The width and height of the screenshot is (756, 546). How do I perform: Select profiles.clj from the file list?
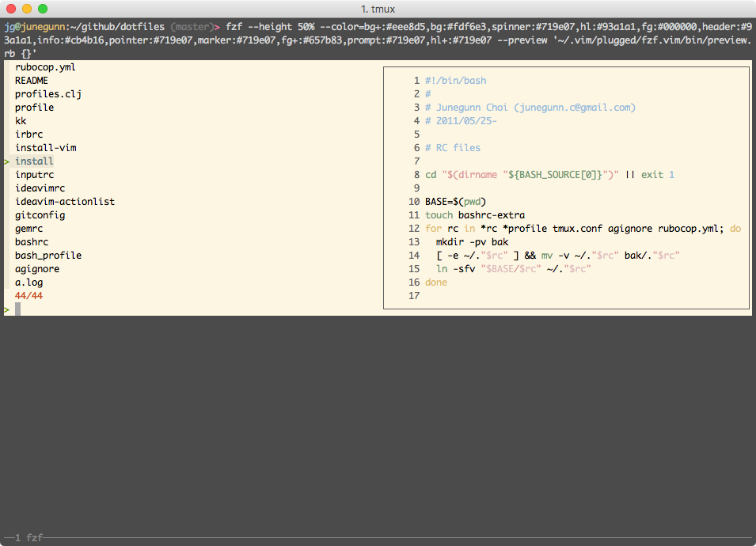coord(47,94)
